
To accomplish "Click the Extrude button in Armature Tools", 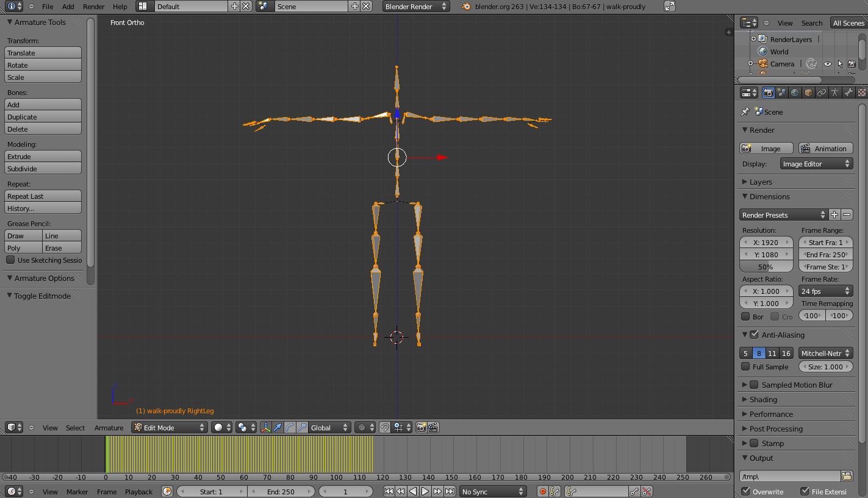I will (x=43, y=157).
